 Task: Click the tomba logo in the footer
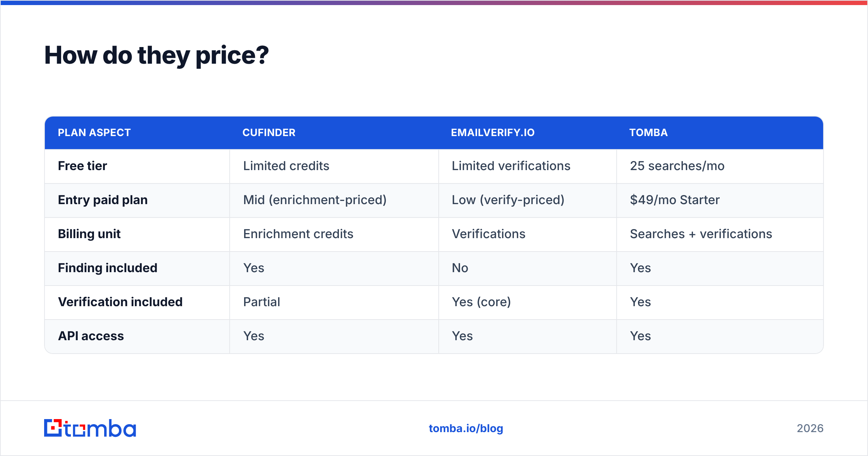(x=90, y=428)
